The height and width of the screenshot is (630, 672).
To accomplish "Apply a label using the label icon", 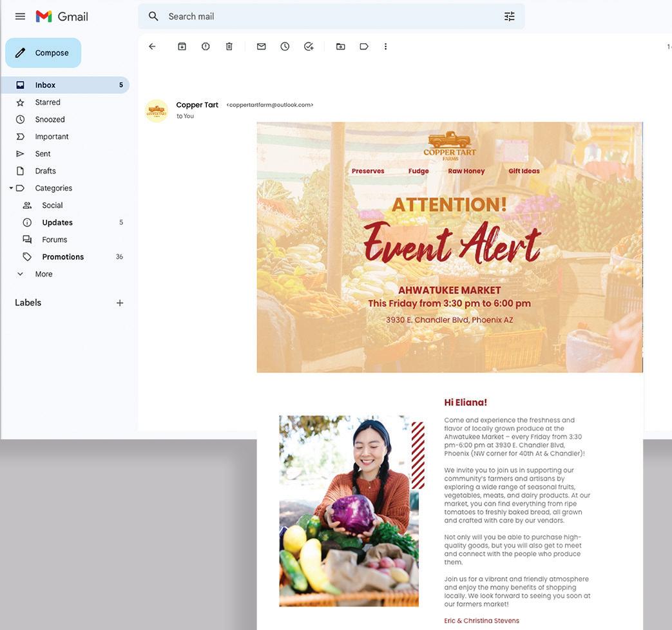I will tap(364, 46).
